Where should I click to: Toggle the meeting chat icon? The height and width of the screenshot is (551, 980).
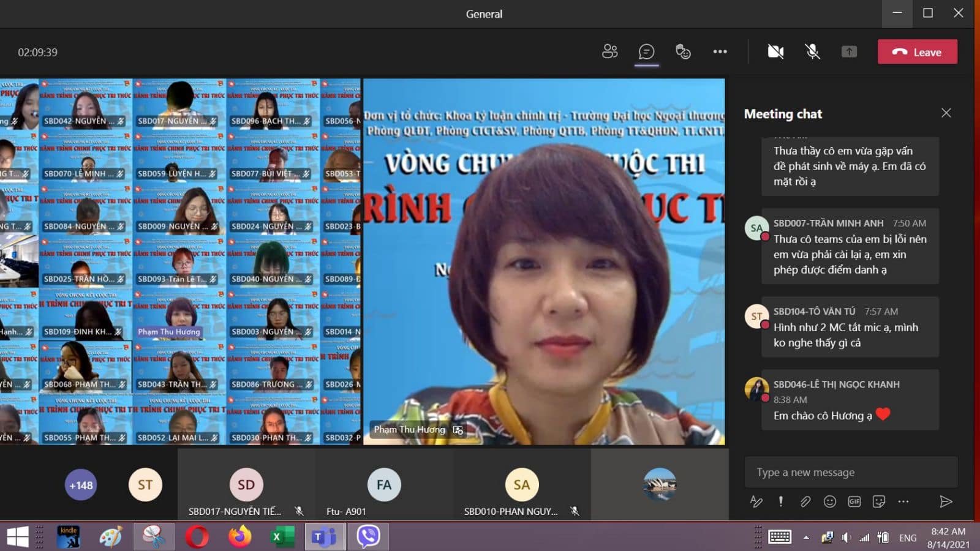(x=646, y=52)
